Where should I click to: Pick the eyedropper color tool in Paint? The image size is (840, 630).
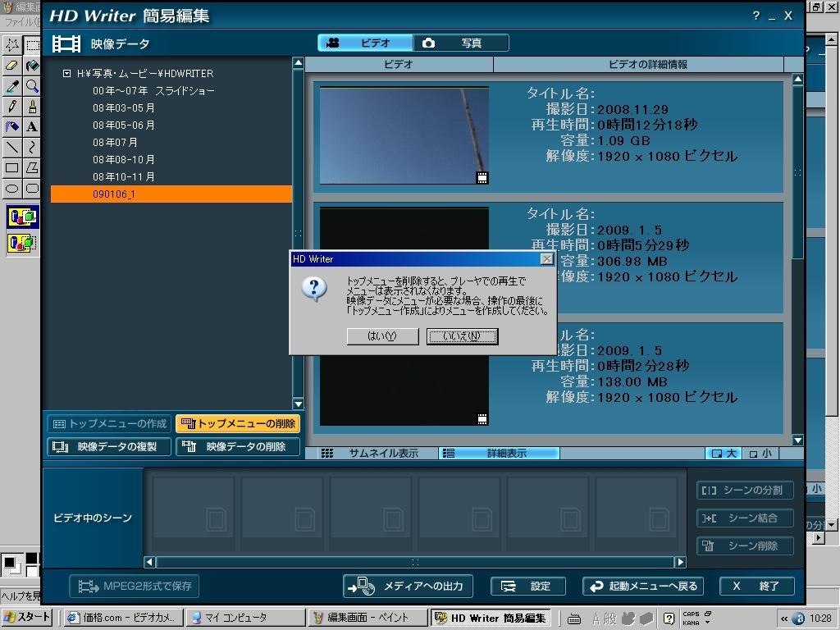11,85
